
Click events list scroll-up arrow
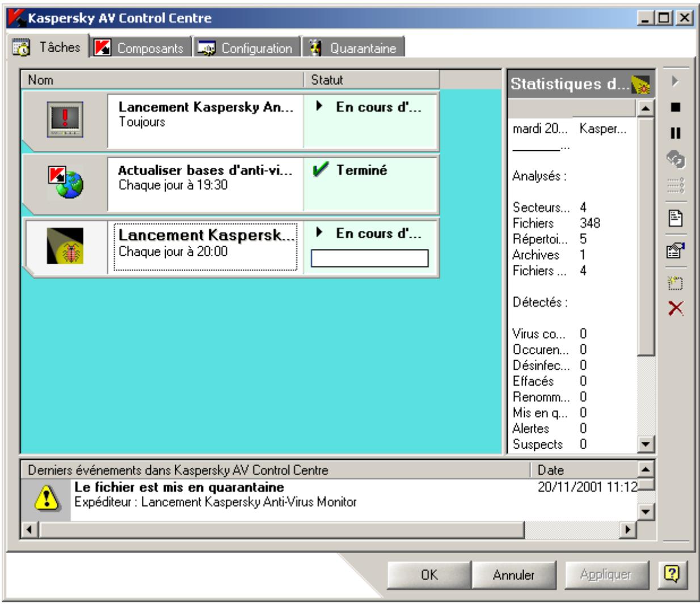646,469
